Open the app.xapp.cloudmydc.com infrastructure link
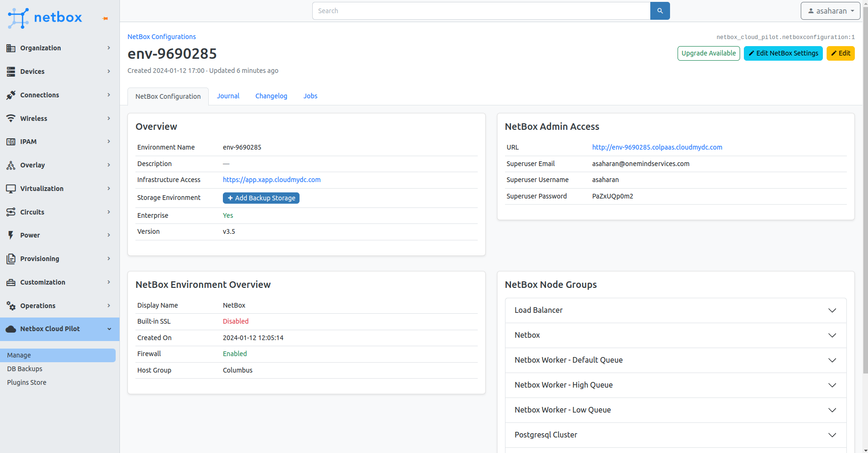The image size is (868, 453). point(272,180)
